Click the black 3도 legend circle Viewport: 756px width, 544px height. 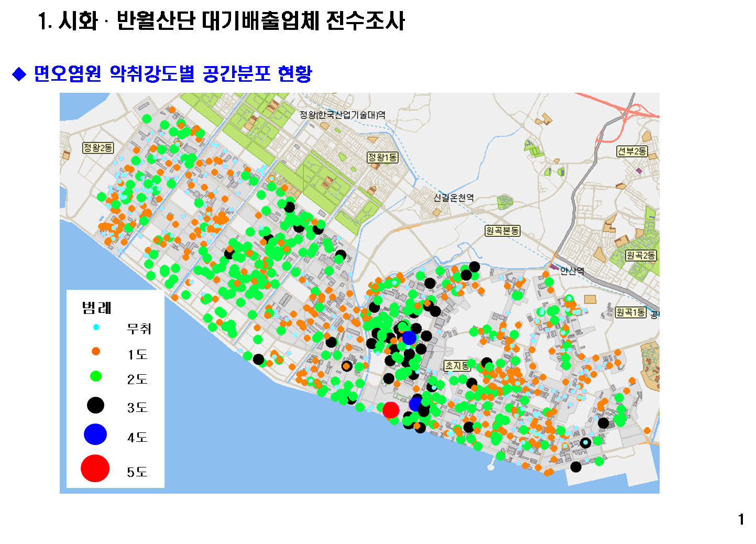tap(95, 405)
